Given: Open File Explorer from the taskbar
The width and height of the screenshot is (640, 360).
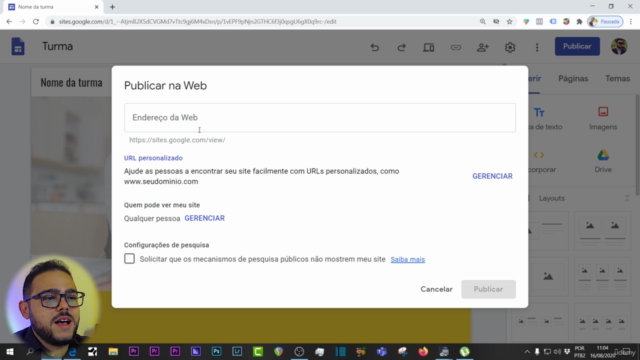Looking at the screenshot, I should [x=113, y=351].
